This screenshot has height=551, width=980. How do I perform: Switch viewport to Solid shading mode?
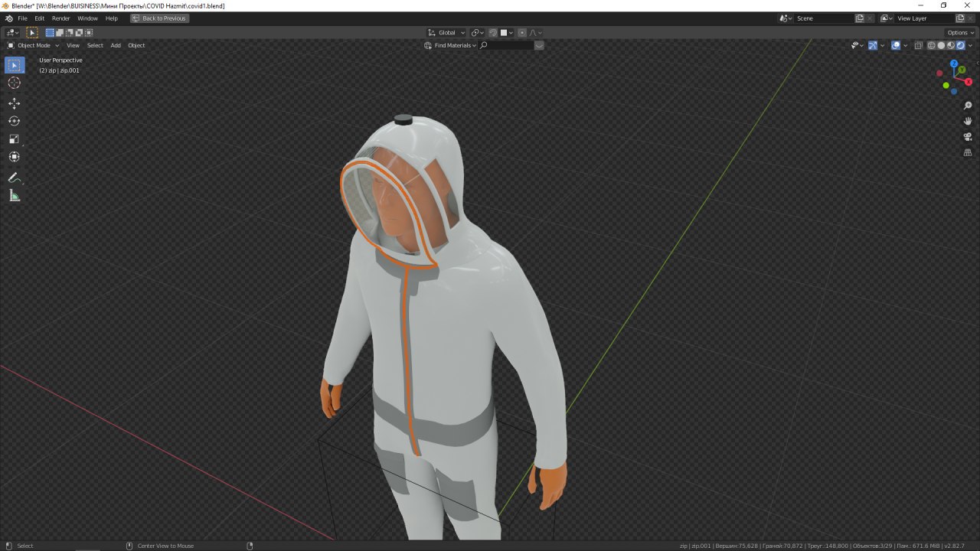coord(940,45)
